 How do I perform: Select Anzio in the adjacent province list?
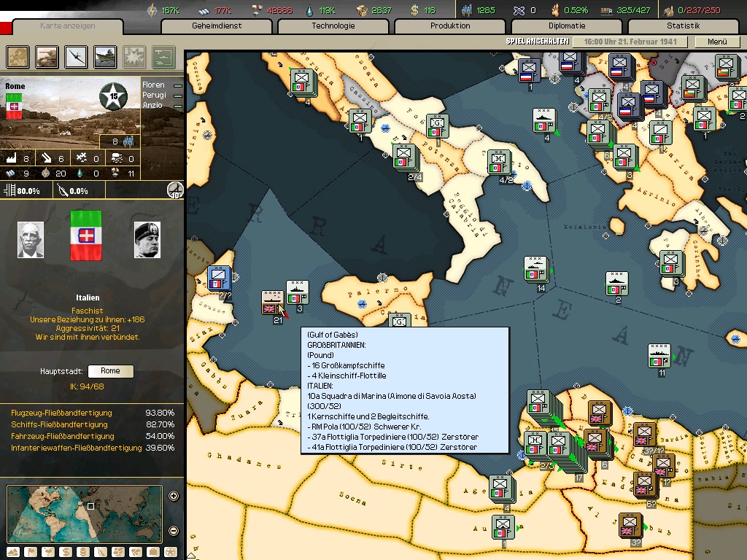(x=154, y=106)
